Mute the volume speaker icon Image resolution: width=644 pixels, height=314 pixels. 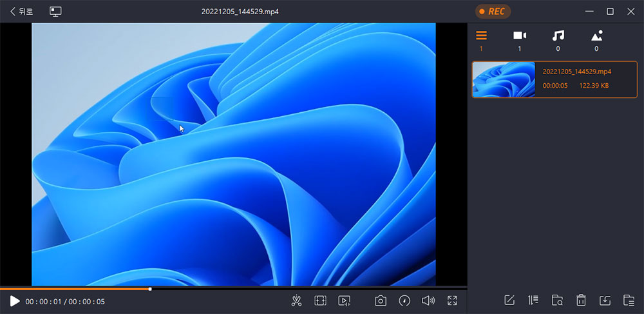point(428,301)
